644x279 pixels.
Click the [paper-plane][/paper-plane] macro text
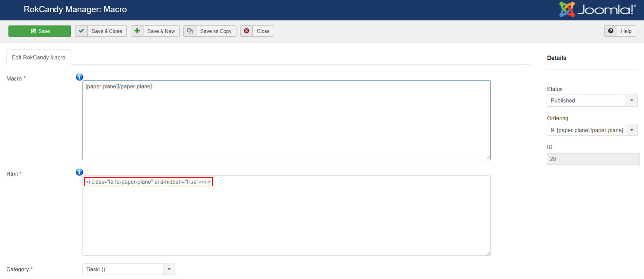pos(118,86)
